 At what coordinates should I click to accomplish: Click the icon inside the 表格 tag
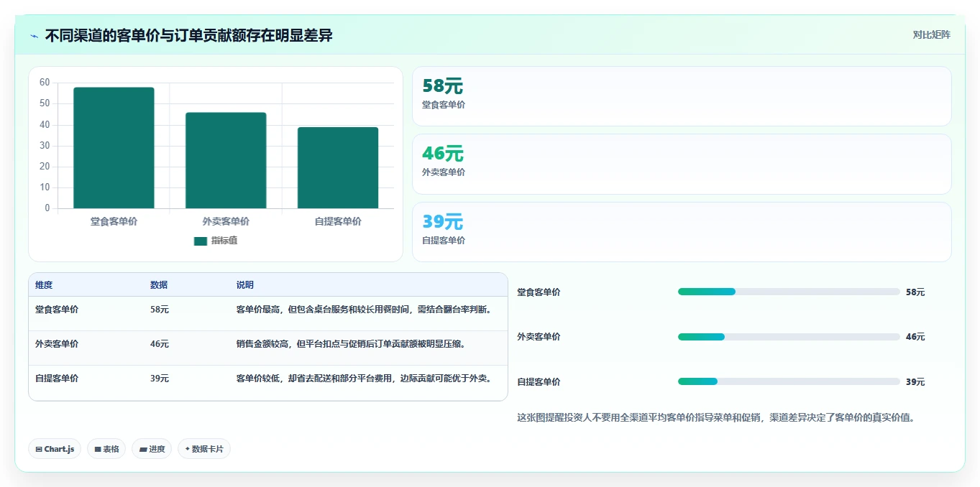pyautogui.click(x=98, y=449)
